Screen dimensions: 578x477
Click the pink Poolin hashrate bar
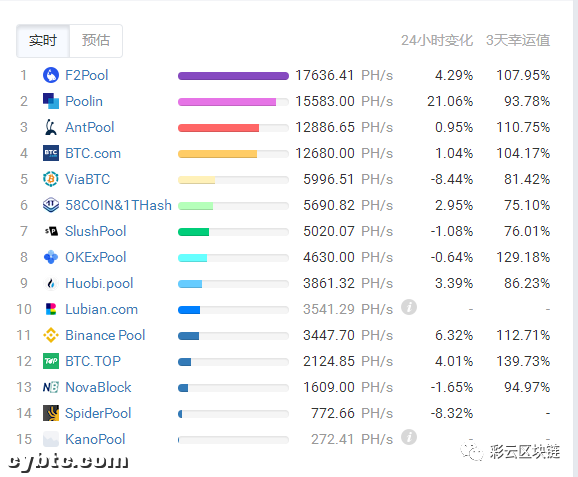(227, 102)
